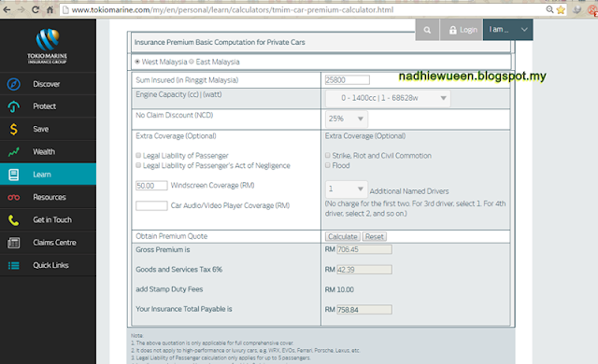
Task: Open the No Claim Discount dropdown
Action: [347, 119]
